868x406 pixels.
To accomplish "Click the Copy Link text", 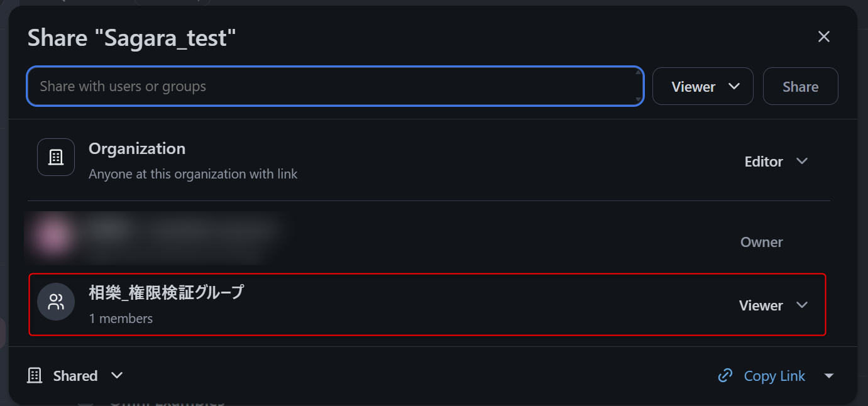I will (774, 376).
